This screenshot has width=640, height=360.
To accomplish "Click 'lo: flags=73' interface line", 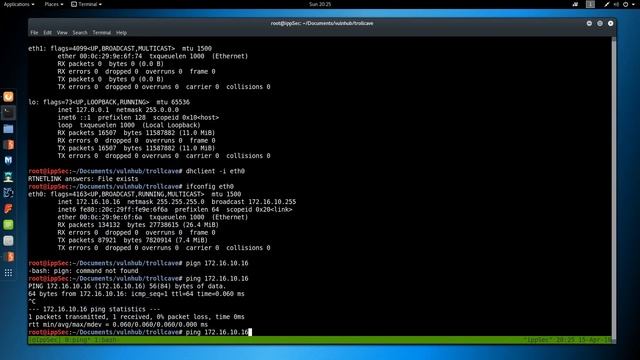I will [109, 102].
